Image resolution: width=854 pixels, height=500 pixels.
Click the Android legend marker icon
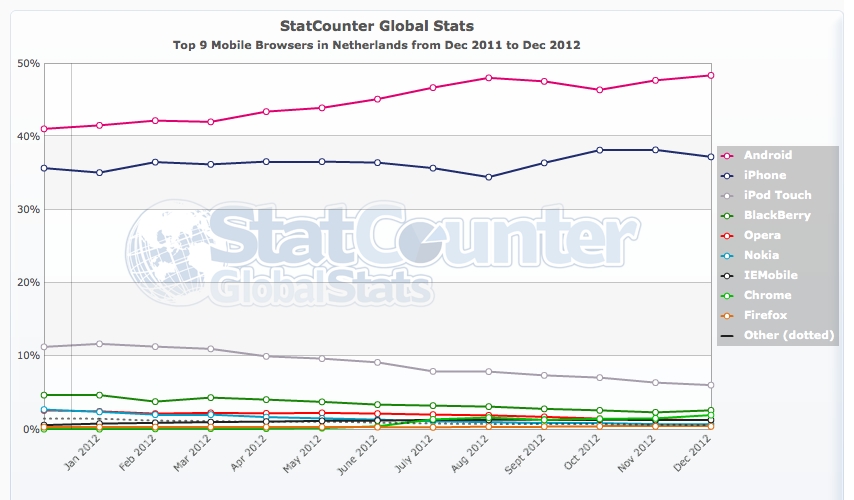tap(726, 155)
